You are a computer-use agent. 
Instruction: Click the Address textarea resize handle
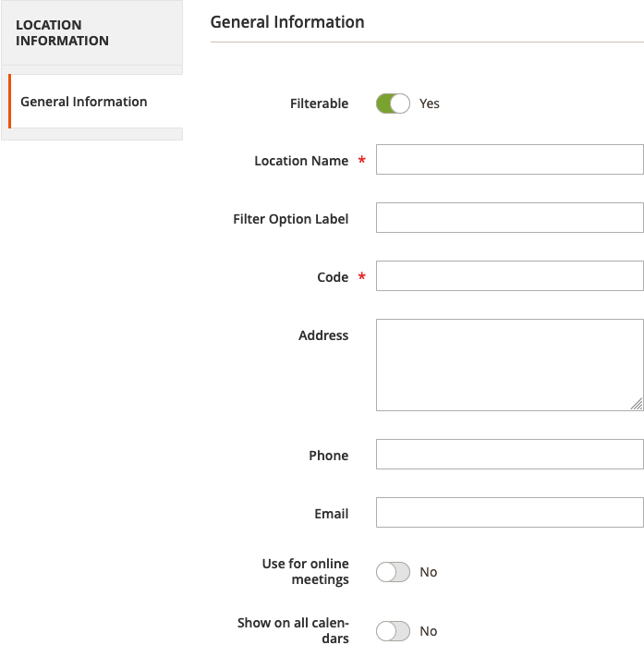637,404
